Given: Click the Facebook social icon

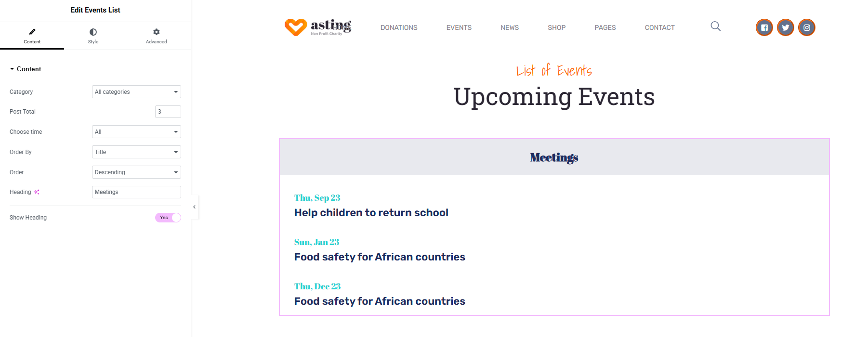Looking at the screenshot, I should pyautogui.click(x=764, y=27).
